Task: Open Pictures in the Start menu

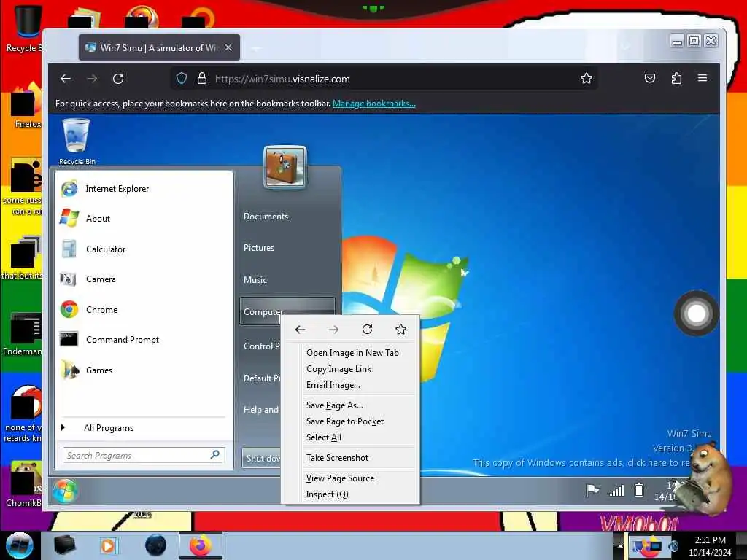Action: pyautogui.click(x=259, y=248)
